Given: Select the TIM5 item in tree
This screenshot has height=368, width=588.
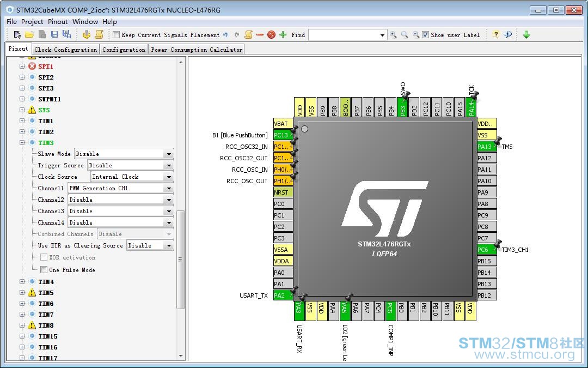Looking at the screenshot, I should click(x=46, y=293).
